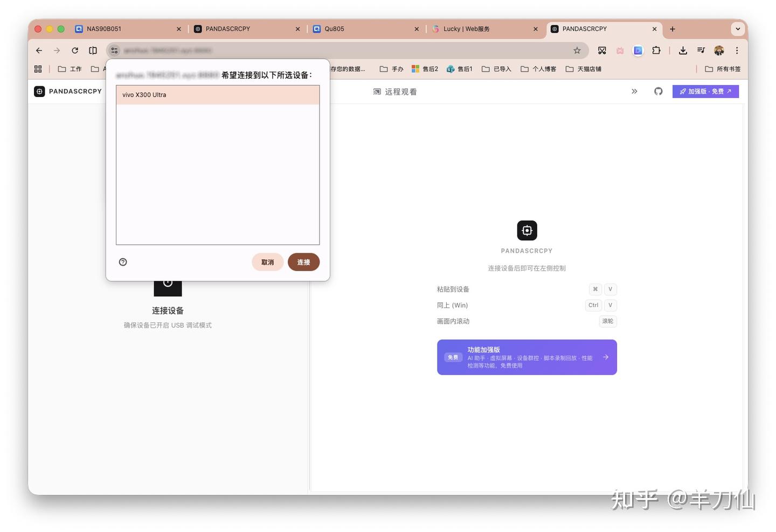Open the Chrome three-dot menu
Viewport: 776px width, 532px height.
[x=737, y=51]
